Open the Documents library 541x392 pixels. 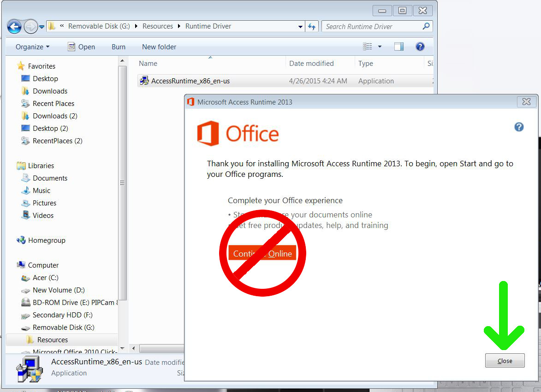[x=50, y=178]
